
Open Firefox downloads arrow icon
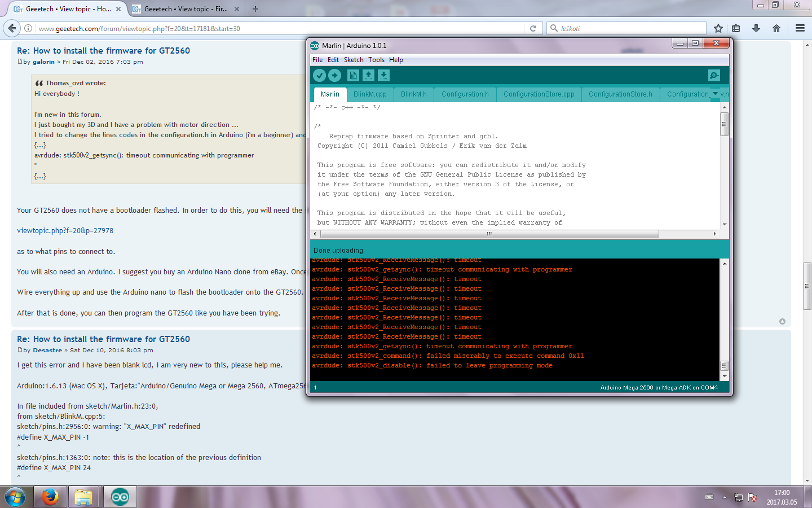tap(756, 28)
